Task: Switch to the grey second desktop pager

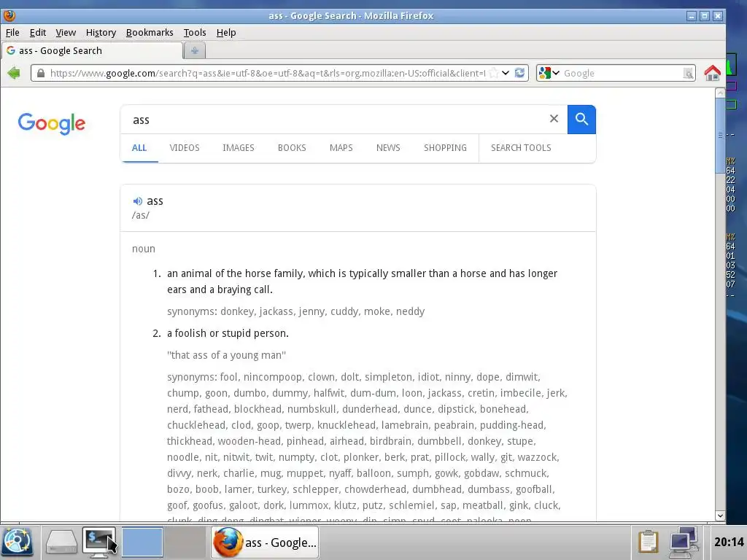Action: [x=185, y=542]
